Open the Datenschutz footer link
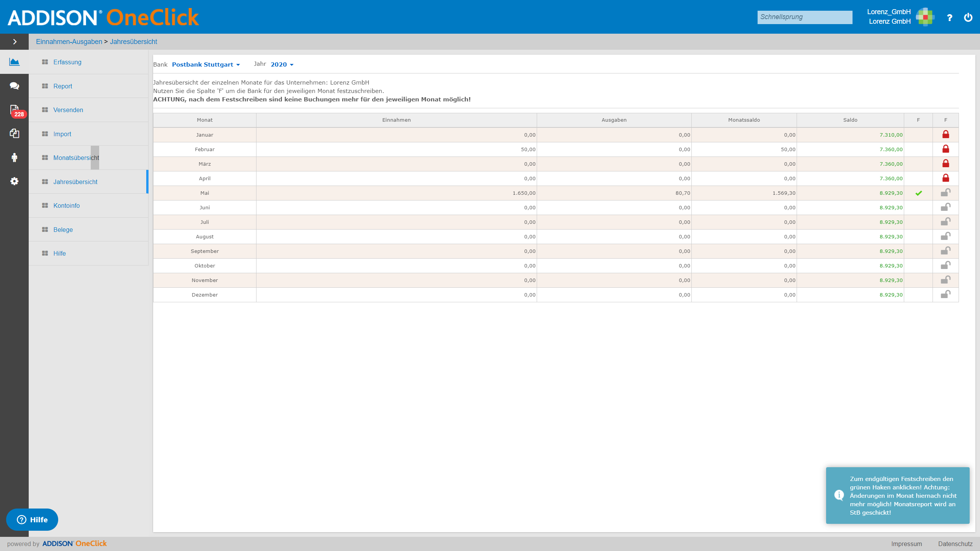Viewport: 980px width, 551px height. pos(955,544)
